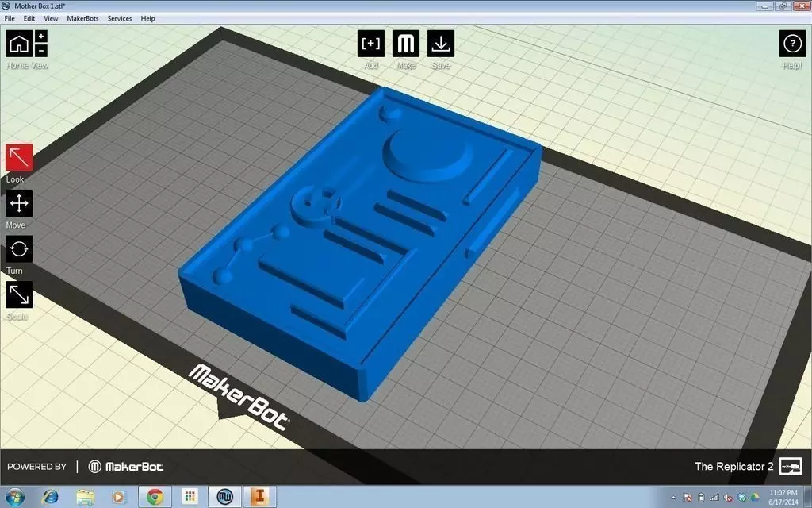Viewport: 812px width, 508px height.
Task: Launch Internet Explorer from taskbar
Action: click(x=50, y=497)
